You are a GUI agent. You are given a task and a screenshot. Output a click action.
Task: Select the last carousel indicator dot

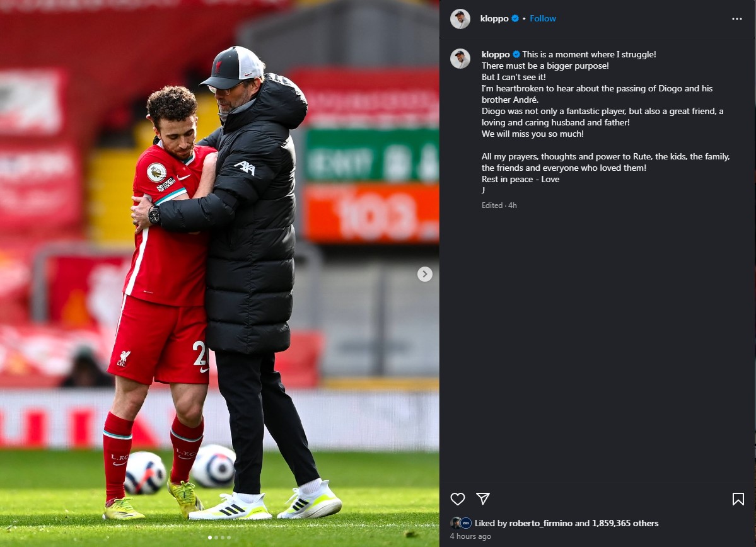[228, 538]
